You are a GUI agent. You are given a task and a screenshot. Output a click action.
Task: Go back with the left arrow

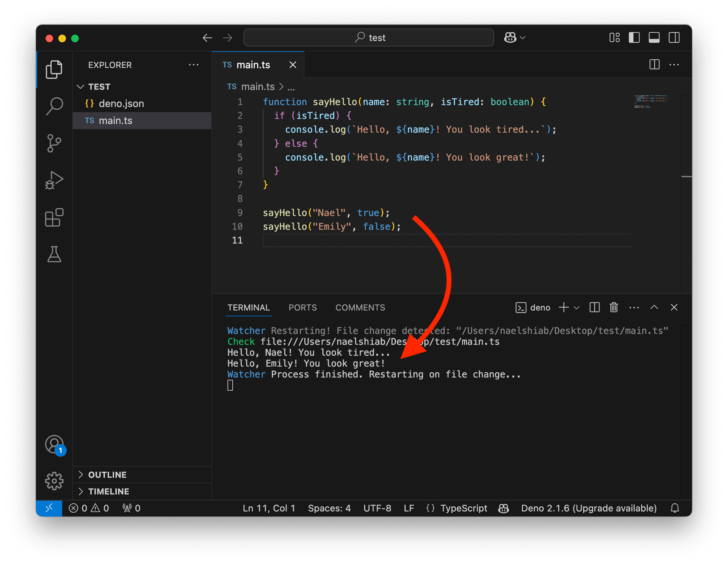pos(207,38)
